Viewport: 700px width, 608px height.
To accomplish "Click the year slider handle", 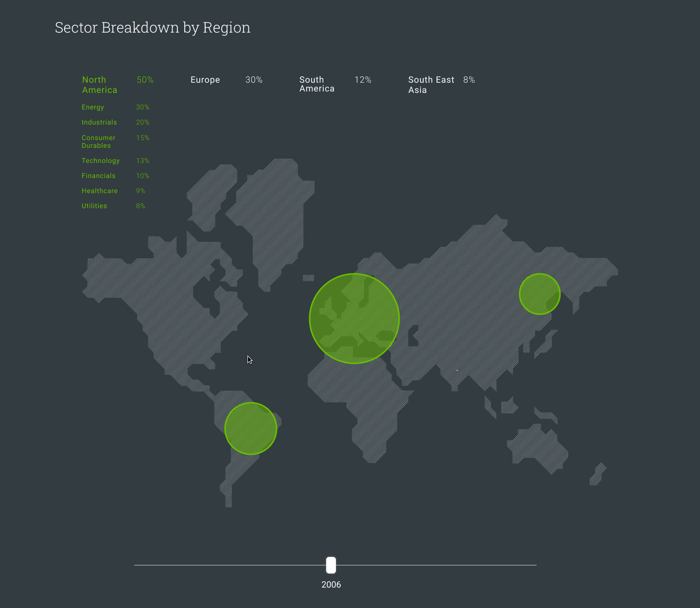I will coord(331,565).
